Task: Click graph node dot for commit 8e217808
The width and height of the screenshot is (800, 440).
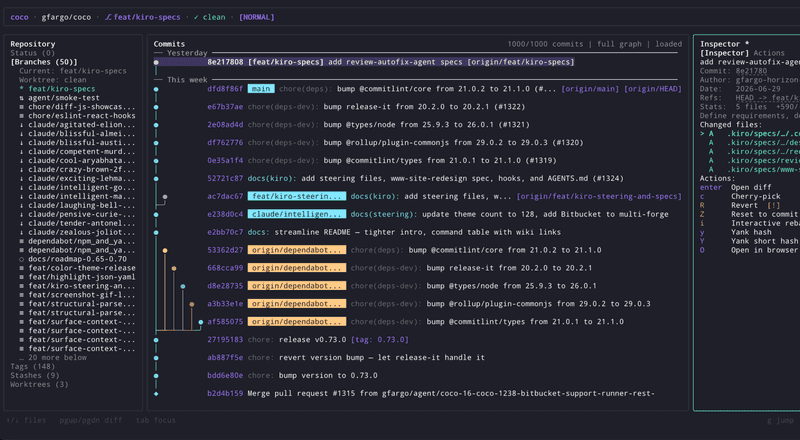Action: click(x=156, y=62)
